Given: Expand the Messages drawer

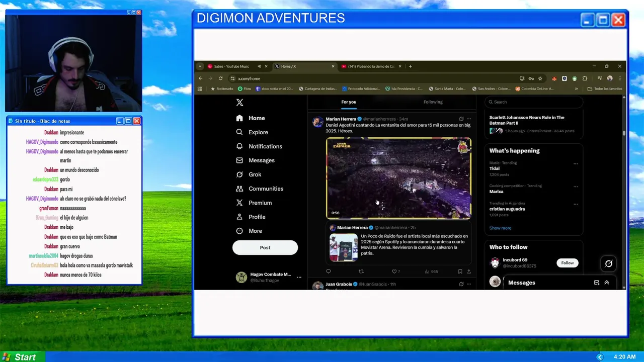Looking at the screenshot, I should [x=607, y=283].
